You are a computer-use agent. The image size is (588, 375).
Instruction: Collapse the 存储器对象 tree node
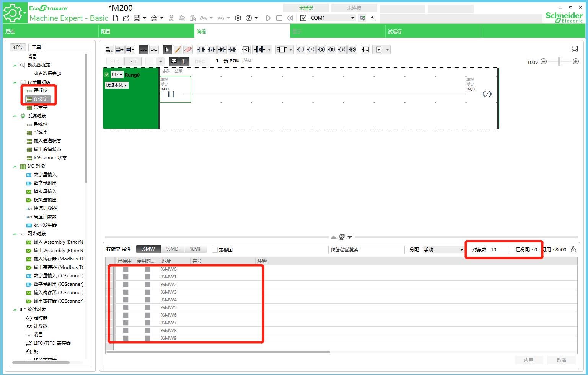click(x=15, y=82)
